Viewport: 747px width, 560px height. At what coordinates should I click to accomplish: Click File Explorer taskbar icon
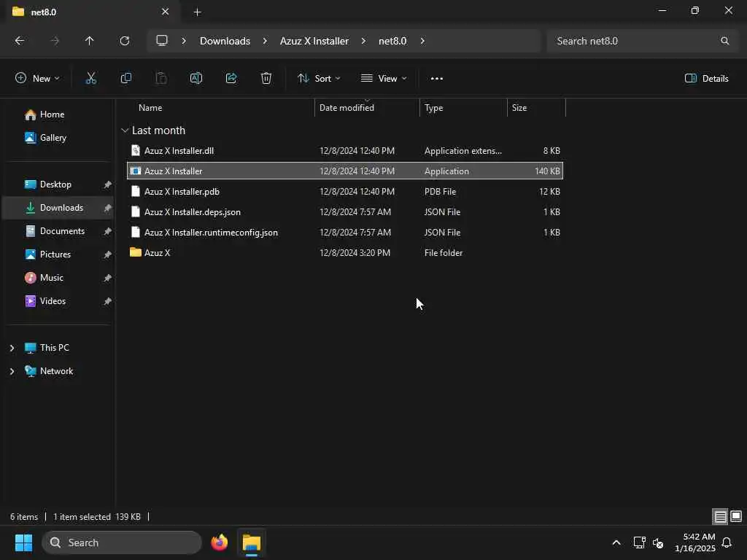coord(252,542)
